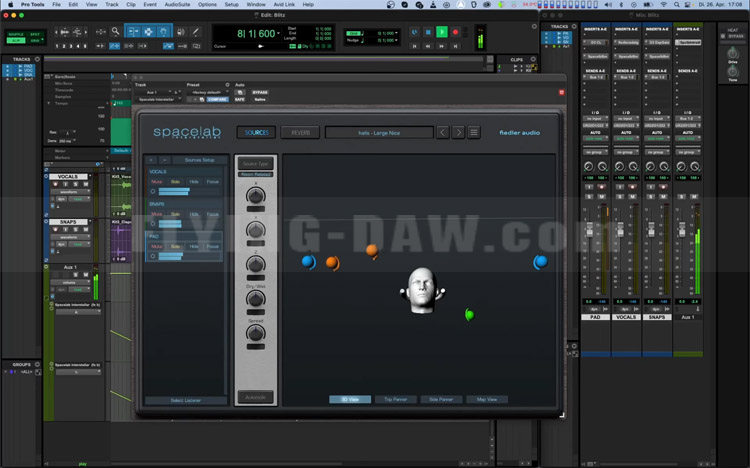Open Spacelab hamburger menu icon
Screen dimensions: 750x468
[x=474, y=132]
